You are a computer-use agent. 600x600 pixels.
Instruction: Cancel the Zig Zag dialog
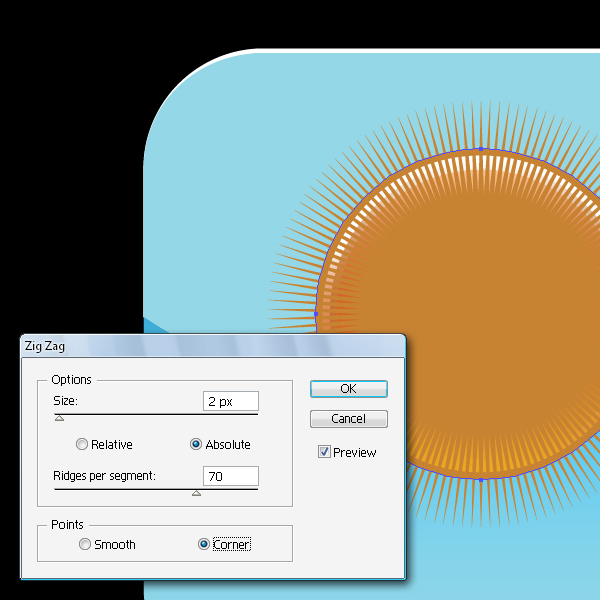click(x=349, y=419)
